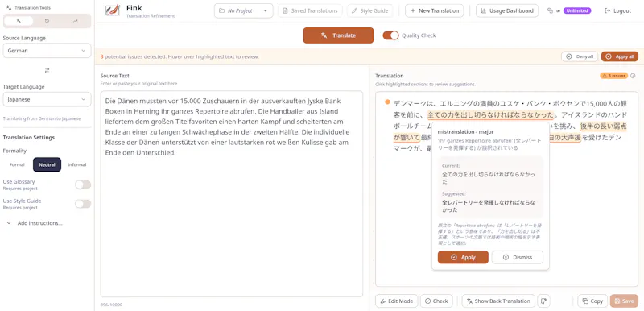Click the orange issue dot beside translation

(387, 102)
